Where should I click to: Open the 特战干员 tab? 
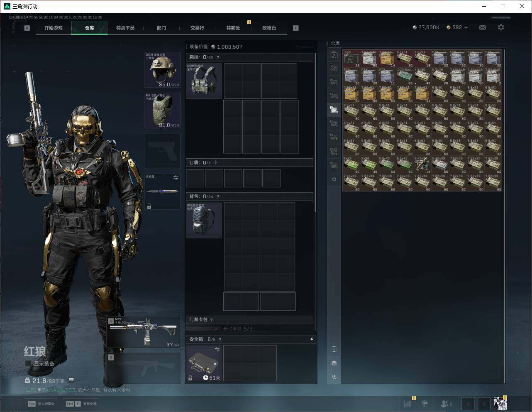(125, 28)
